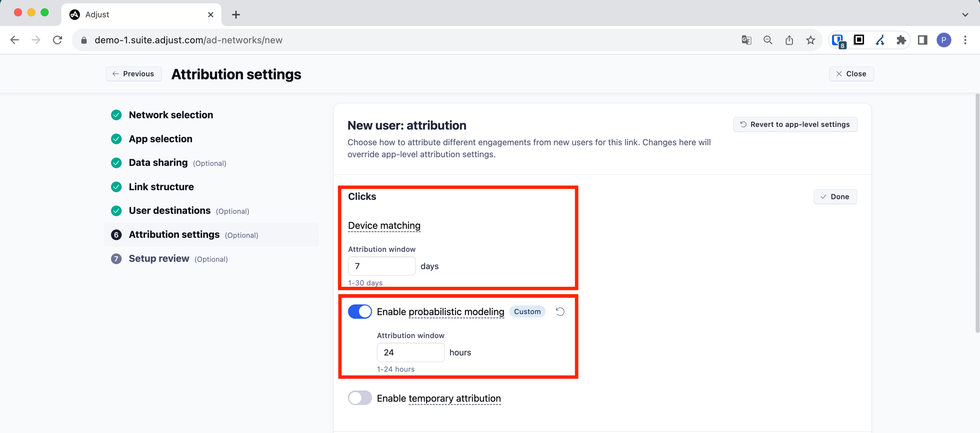Open the Chrome profile avatar
The width and height of the screenshot is (980, 433).
[944, 40]
